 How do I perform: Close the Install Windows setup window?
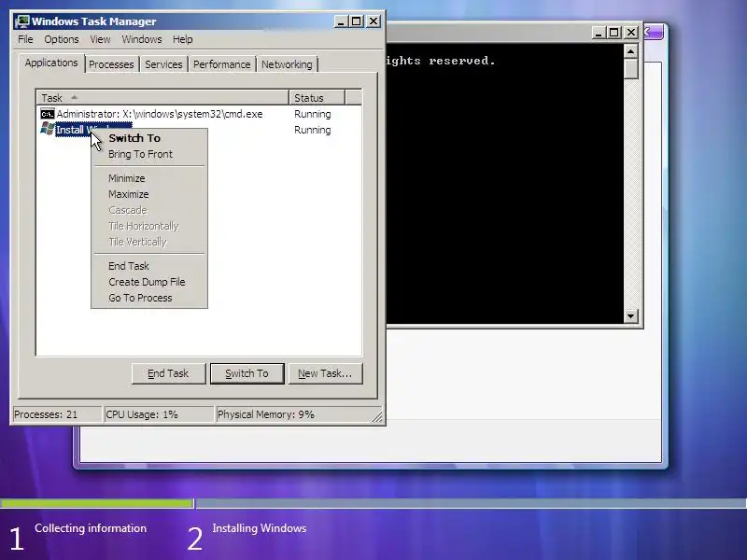pyautogui.click(x=653, y=33)
